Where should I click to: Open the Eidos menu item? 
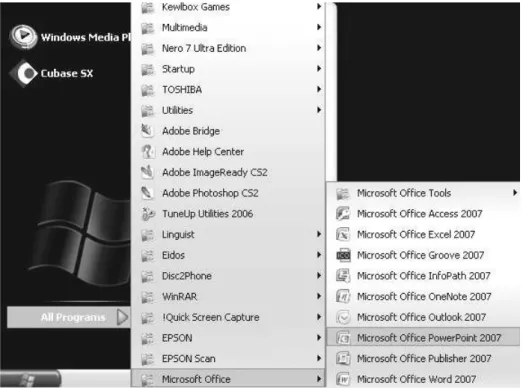(228, 255)
